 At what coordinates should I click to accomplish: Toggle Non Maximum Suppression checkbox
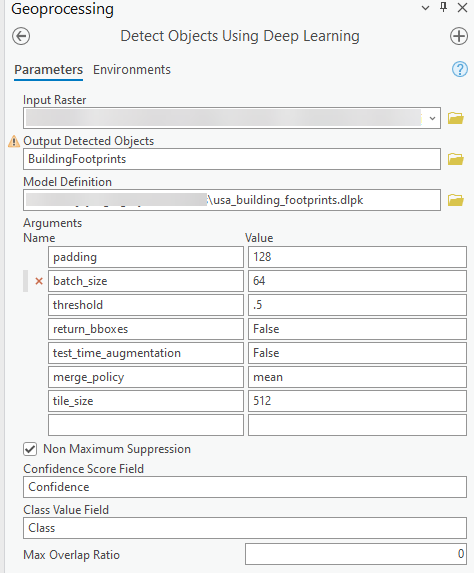pos(30,449)
